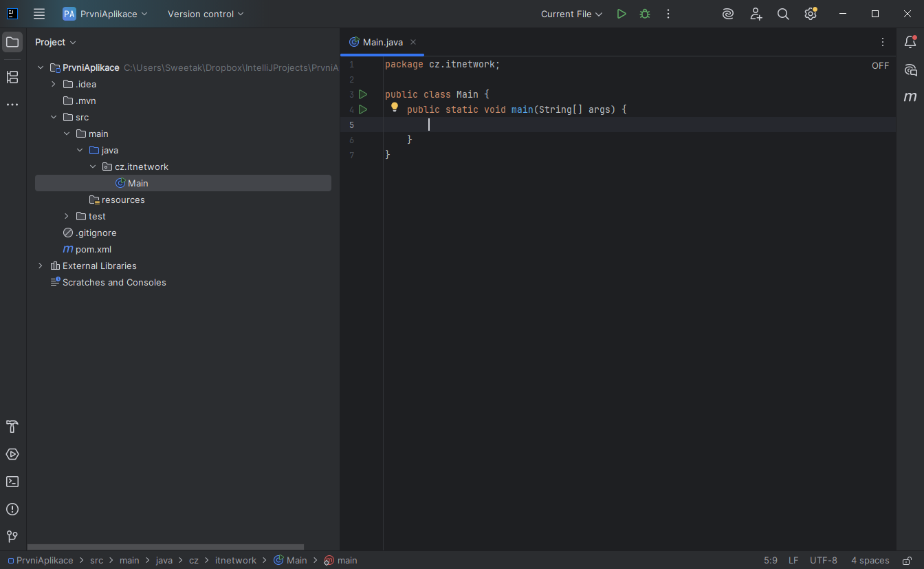Image resolution: width=924 pixels, height=569 pixels.
Task: Open the Services tool window icon
Action: coord(12,454)
